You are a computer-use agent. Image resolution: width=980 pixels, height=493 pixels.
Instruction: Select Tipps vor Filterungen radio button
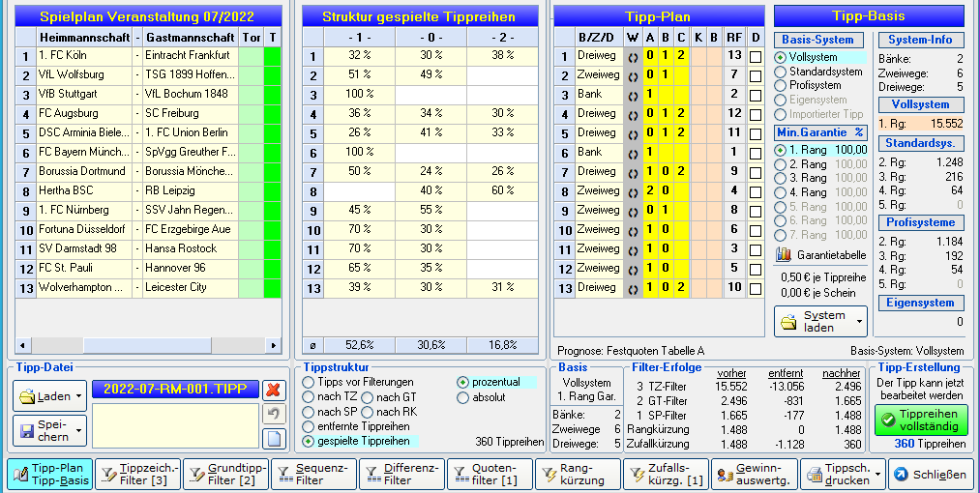point(309,382)
